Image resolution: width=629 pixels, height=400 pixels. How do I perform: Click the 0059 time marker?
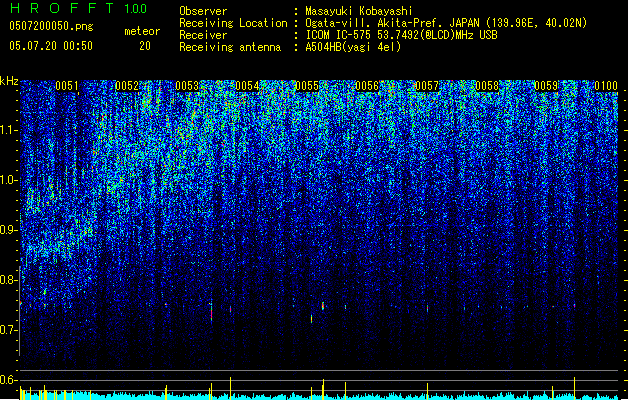(x=546, y=86)
